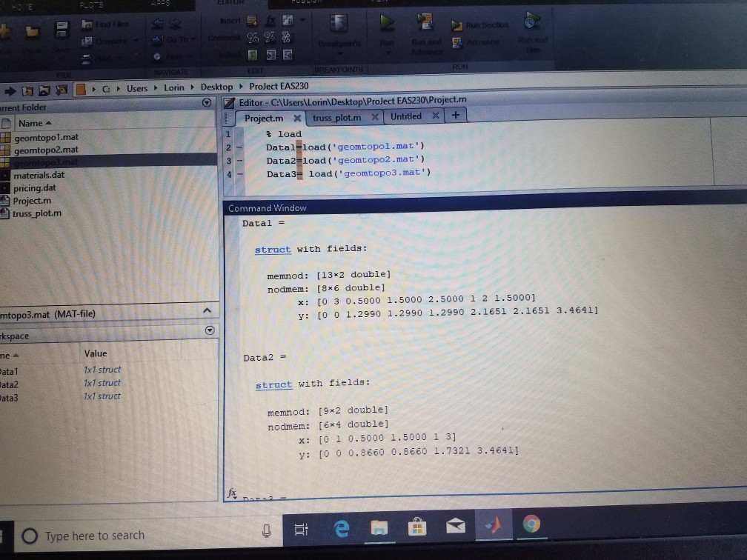Click the Run and Advance icon
Screen dimensions: 747x560
click(424, 21)
